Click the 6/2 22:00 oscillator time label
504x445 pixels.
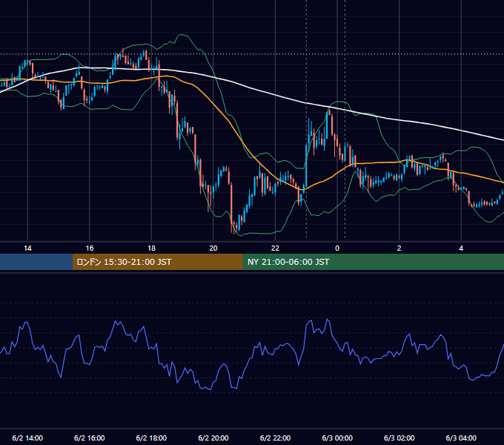(275, 438)
